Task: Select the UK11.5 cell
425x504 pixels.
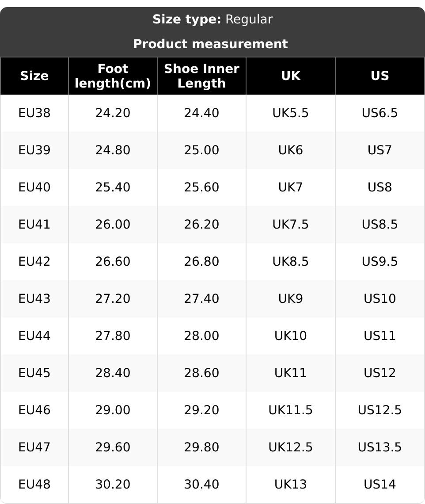Action: pos(291,410)
